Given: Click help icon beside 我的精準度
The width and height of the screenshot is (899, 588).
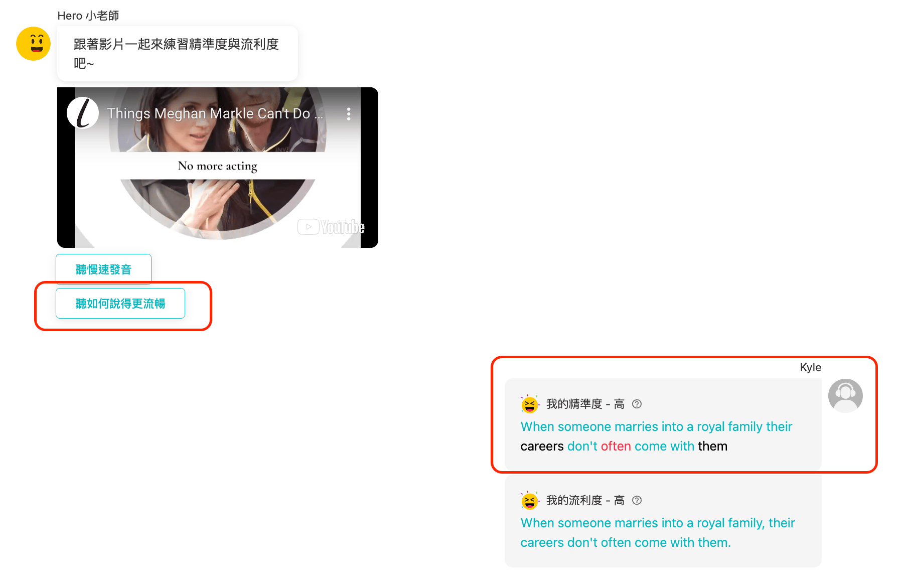Looking at the screenshot, I should click(x=637, y=404).
